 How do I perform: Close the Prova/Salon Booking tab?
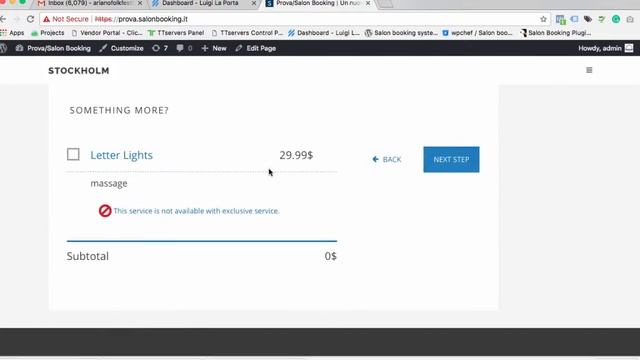pyautogui.click(x=368, y=3)
